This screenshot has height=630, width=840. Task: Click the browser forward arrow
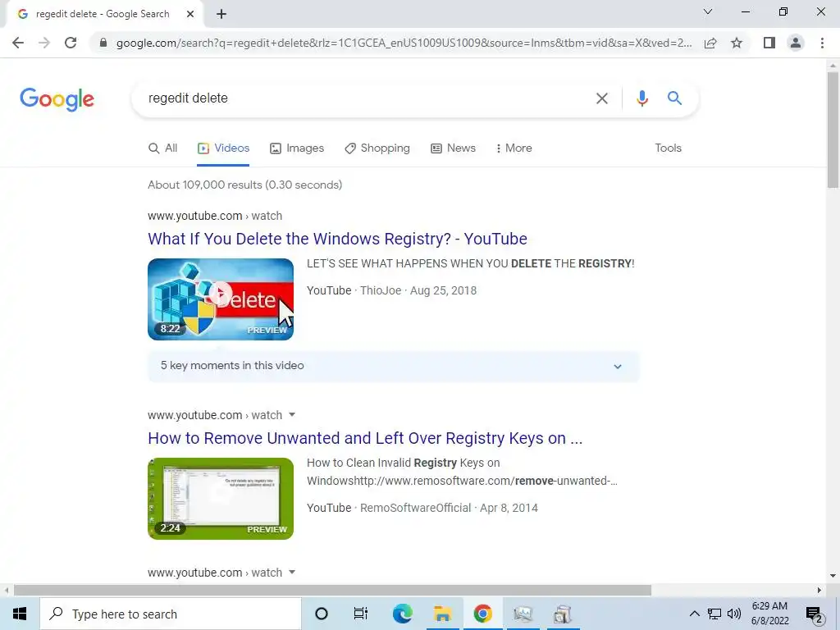[x=44, y=43]
